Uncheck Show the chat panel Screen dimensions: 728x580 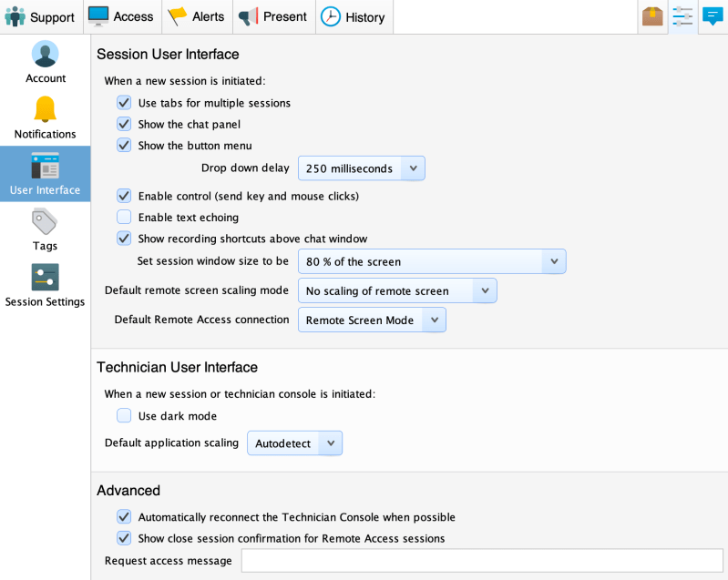point(124,124)
